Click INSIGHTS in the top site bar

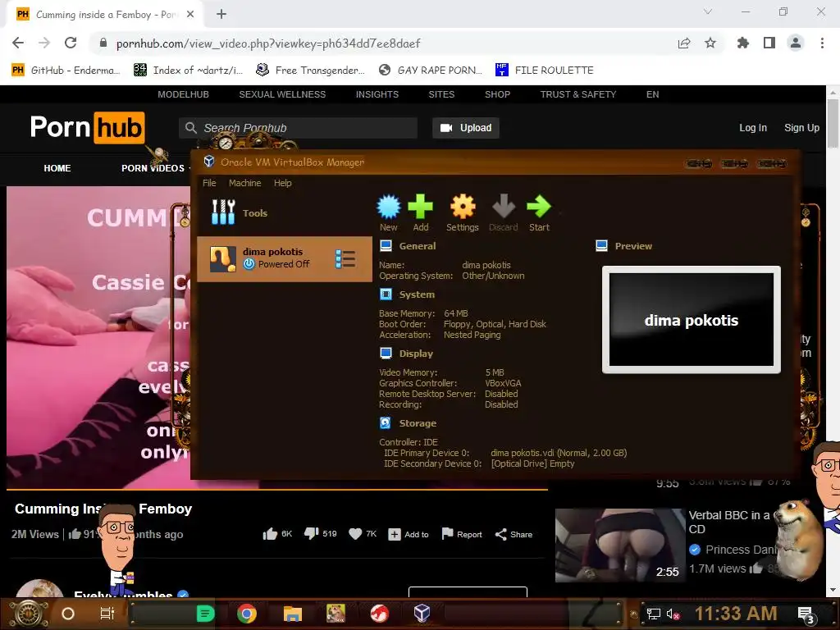pos(377,94)
